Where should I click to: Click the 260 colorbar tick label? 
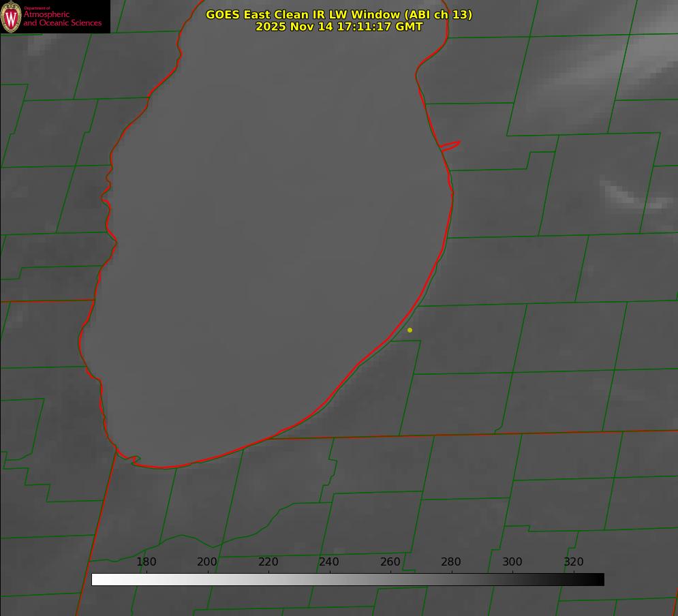[x=390, y=562]
